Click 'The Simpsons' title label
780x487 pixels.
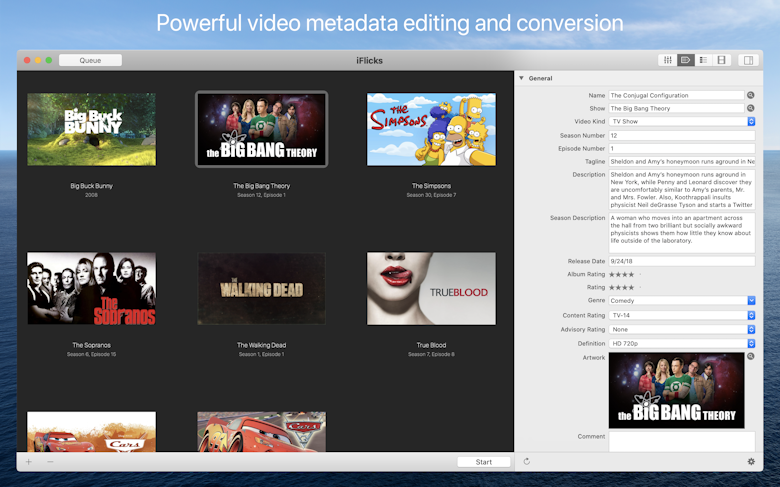pyautogui.click(x=431, y=186)
